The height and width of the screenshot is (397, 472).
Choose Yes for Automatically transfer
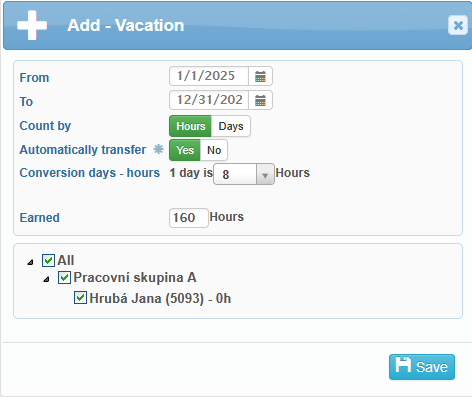185,150
